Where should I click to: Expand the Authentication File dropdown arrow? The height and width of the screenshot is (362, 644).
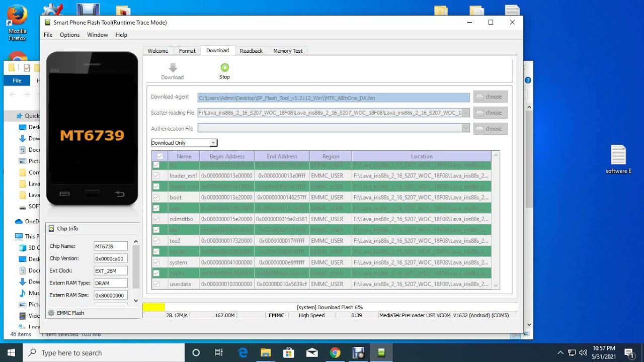(465, 128)
